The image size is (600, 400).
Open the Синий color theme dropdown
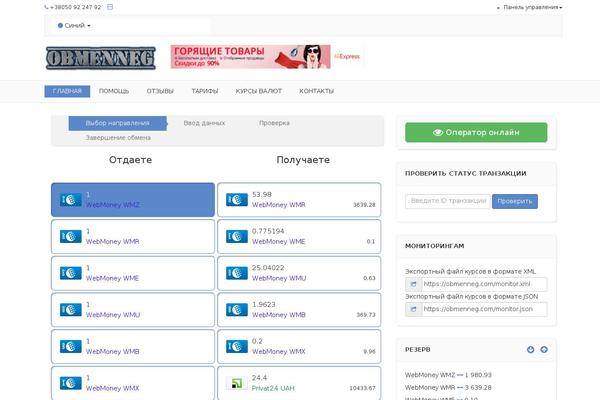pyautogui.click(x=74, y=26)
